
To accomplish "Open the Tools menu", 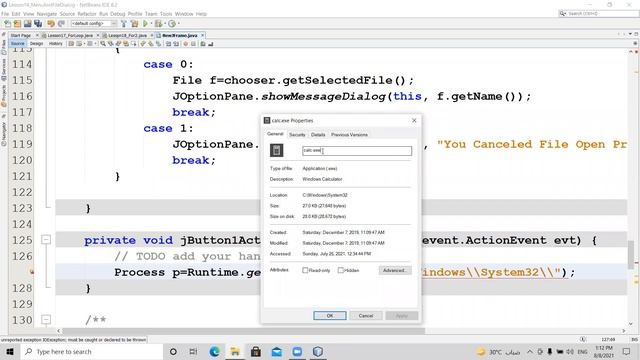I will click(166, 14).
